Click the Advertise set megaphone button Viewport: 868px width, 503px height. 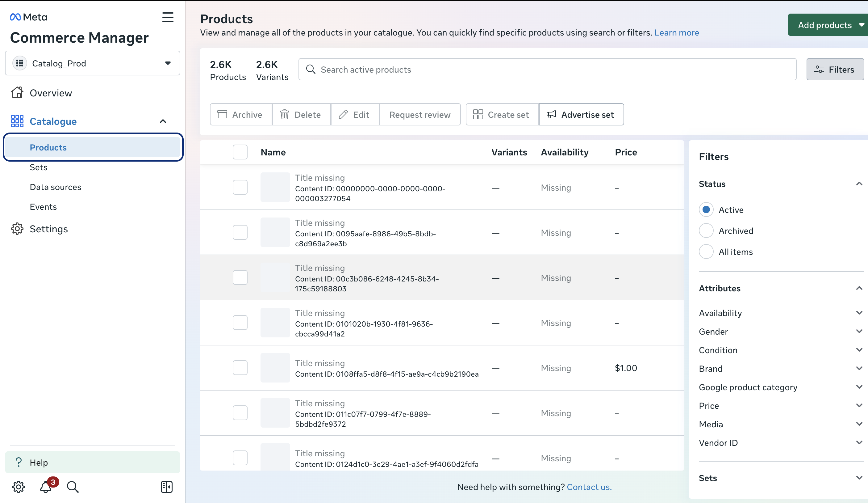(x=581, y=114)
